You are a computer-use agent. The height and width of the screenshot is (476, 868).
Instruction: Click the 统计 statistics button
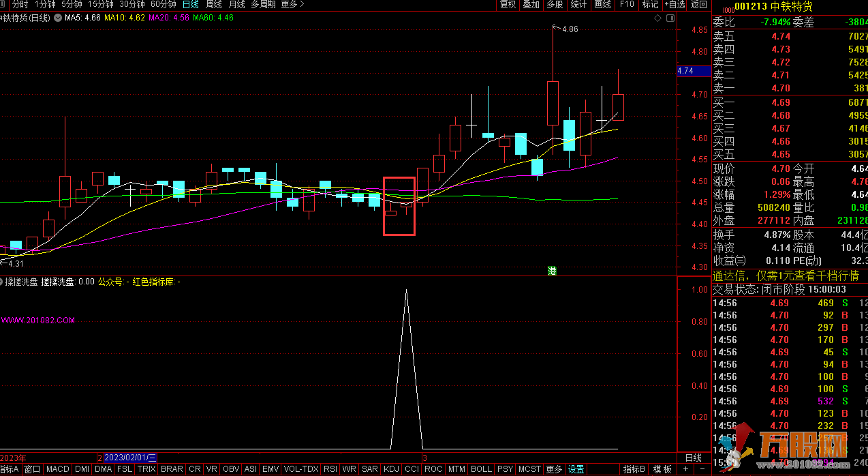578,4
